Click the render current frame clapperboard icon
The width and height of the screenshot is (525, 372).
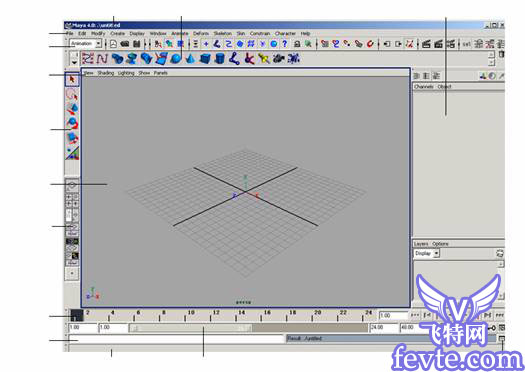[426, 44]
